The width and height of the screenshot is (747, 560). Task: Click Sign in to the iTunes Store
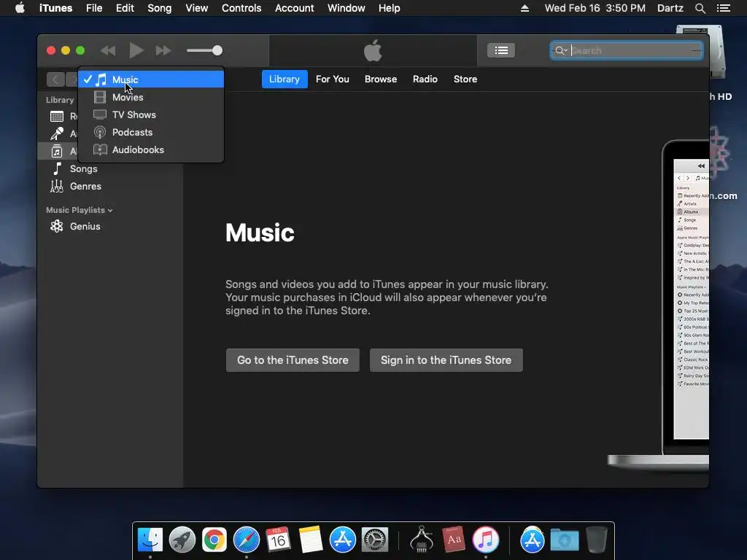(446, 360)
